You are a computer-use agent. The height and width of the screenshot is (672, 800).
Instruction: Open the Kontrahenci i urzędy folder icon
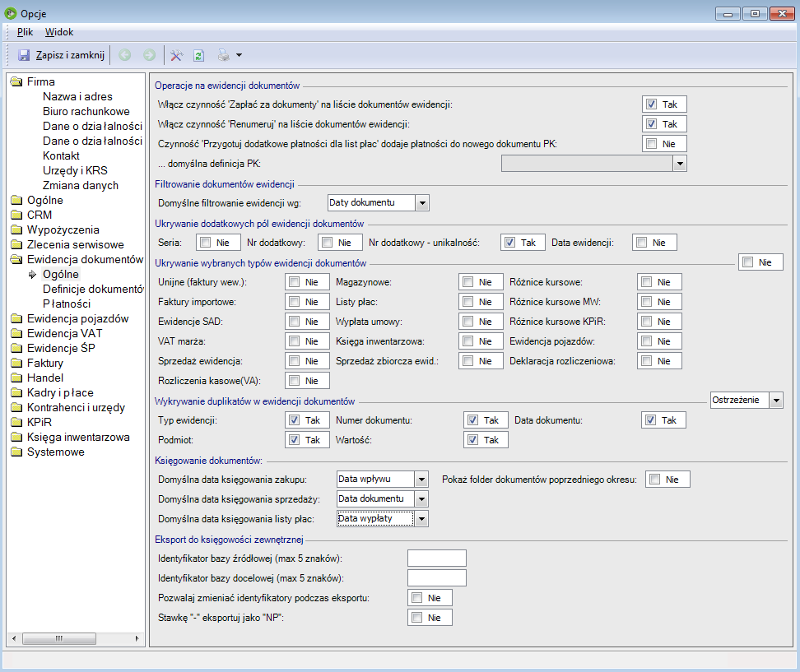(16, 407)
